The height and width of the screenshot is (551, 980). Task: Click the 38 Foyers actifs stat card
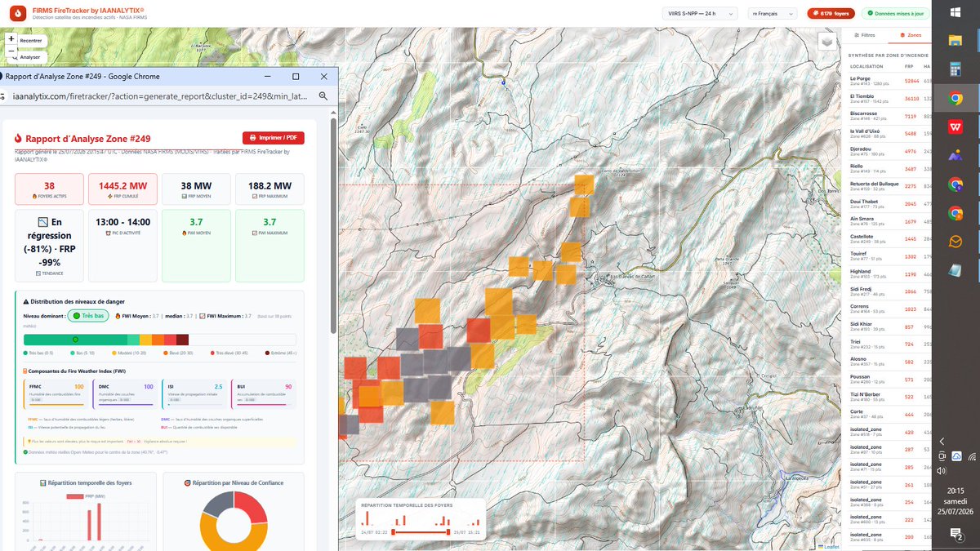[x=49, y=189]
